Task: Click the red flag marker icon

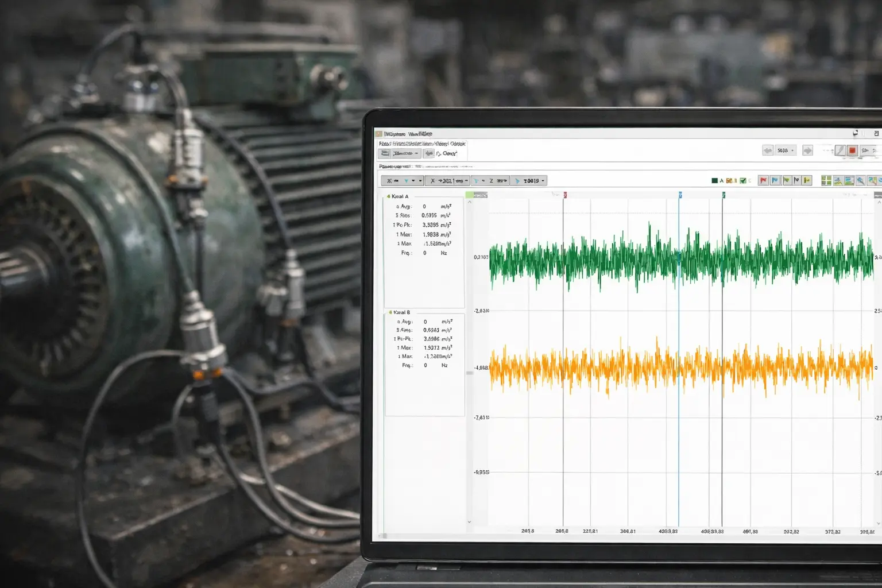Action: click(x=763, y=180)
